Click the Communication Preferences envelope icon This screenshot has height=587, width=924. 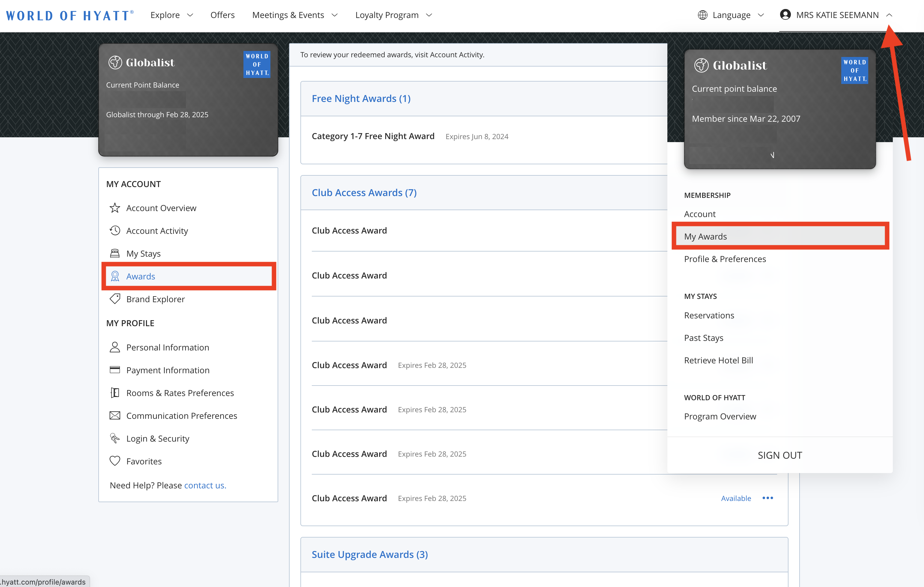[x=115, y=416]
